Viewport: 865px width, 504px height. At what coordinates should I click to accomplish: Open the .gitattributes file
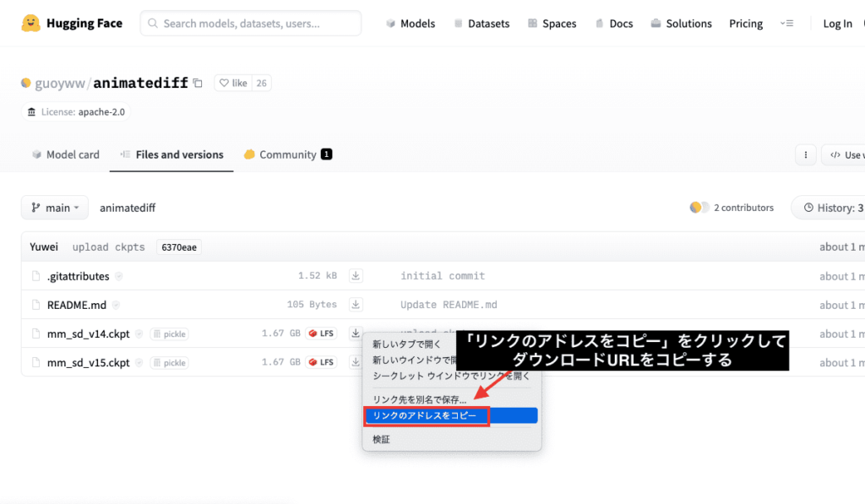coord(78,276)
